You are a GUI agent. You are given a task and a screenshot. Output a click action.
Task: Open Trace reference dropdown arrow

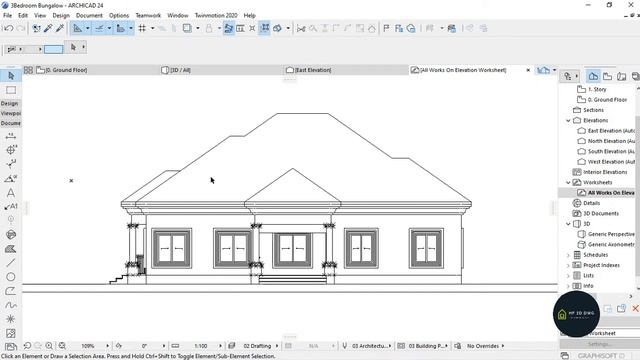tap(198, 28)
